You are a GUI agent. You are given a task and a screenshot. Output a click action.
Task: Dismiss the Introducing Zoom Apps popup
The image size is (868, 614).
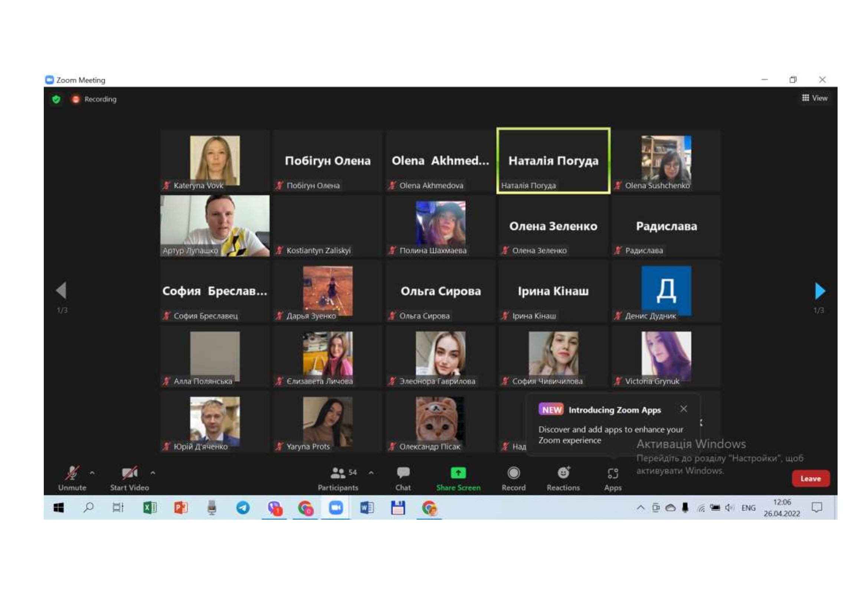(x=684, y=409)
